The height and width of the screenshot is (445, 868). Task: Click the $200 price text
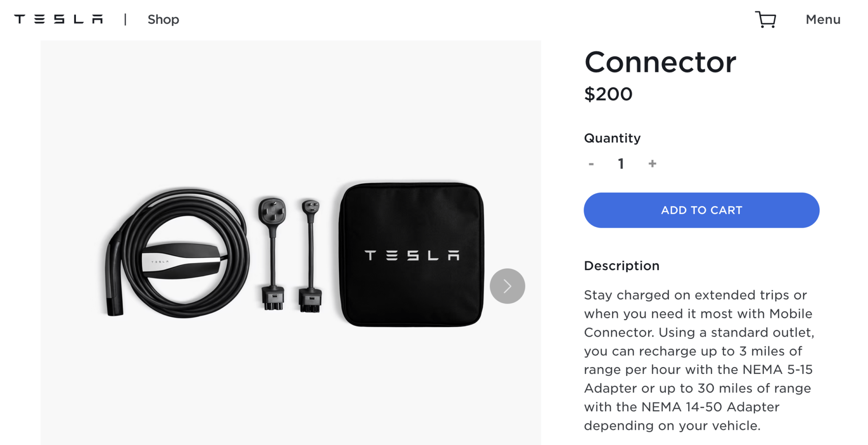pos(608,94)
